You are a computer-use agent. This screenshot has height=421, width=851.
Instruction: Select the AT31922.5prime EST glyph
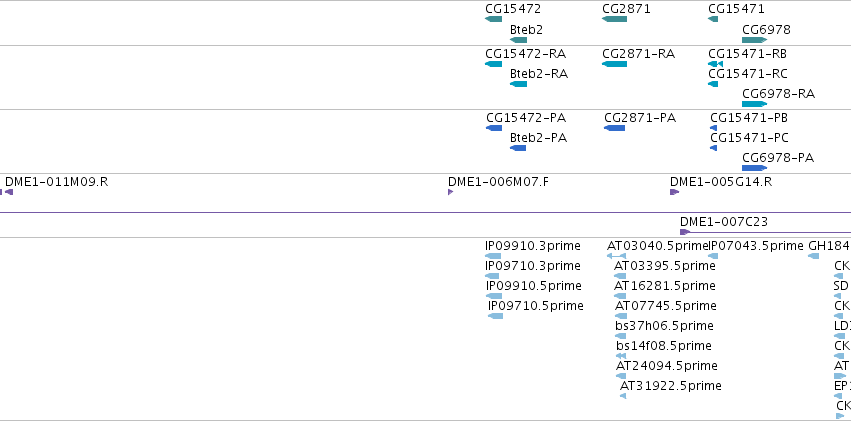pos(623,396)
